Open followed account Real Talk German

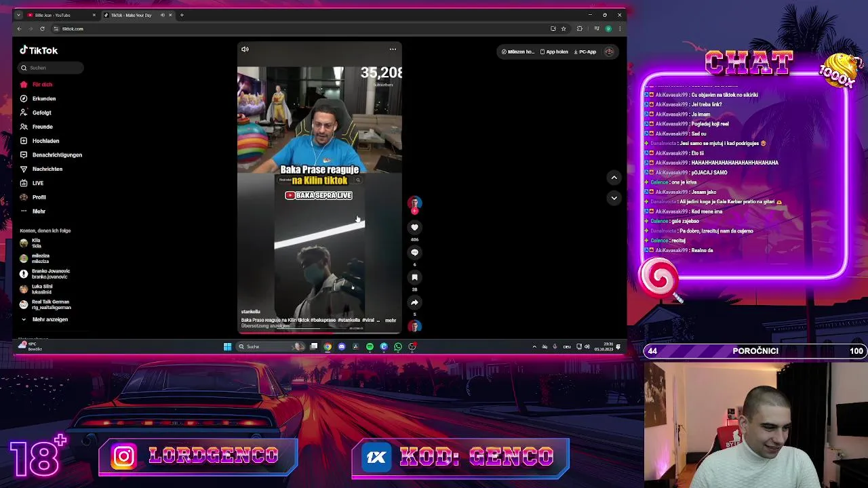pos(45,304)
